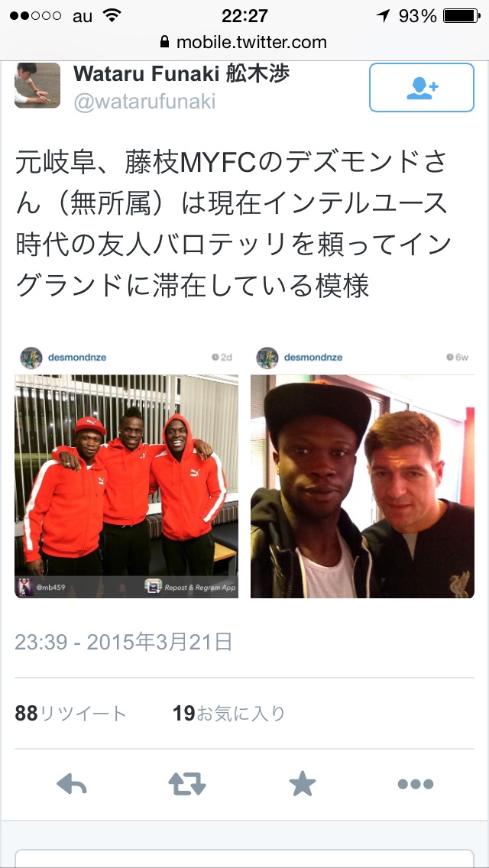Tap the reply input box at bottom
The width and height of the screenshot is (489, 868).
pos(244,859)
